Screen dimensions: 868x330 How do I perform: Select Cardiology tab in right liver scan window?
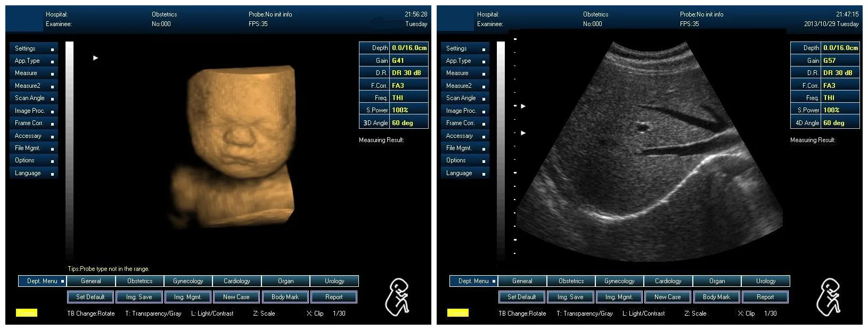[668, 281]
